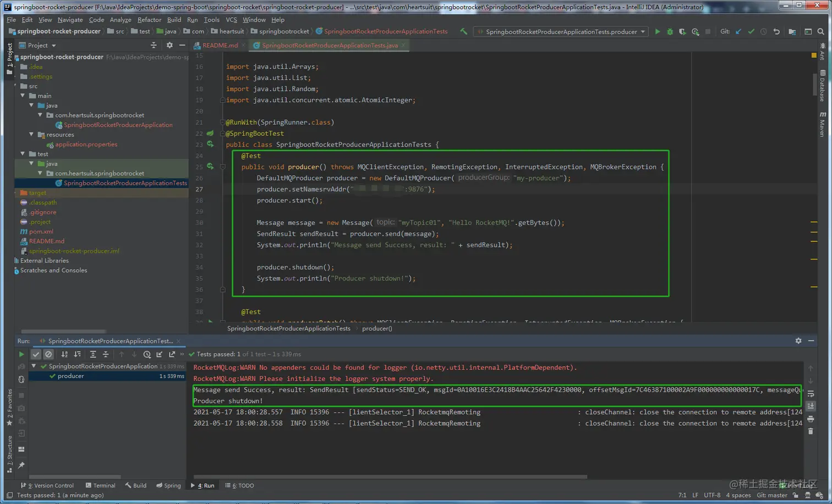
Task: Open Project Structure icon in toolbar
Action: tap(792, 31)
